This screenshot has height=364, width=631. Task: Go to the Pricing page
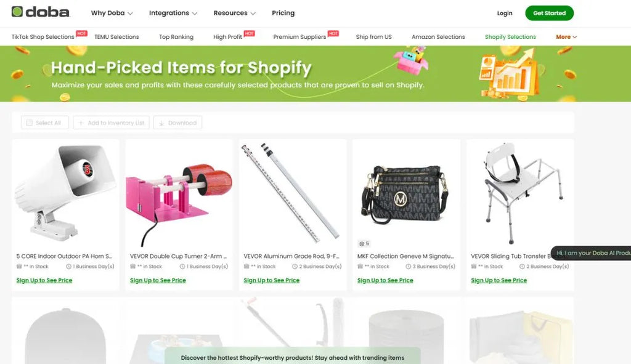tap(283, 13)
